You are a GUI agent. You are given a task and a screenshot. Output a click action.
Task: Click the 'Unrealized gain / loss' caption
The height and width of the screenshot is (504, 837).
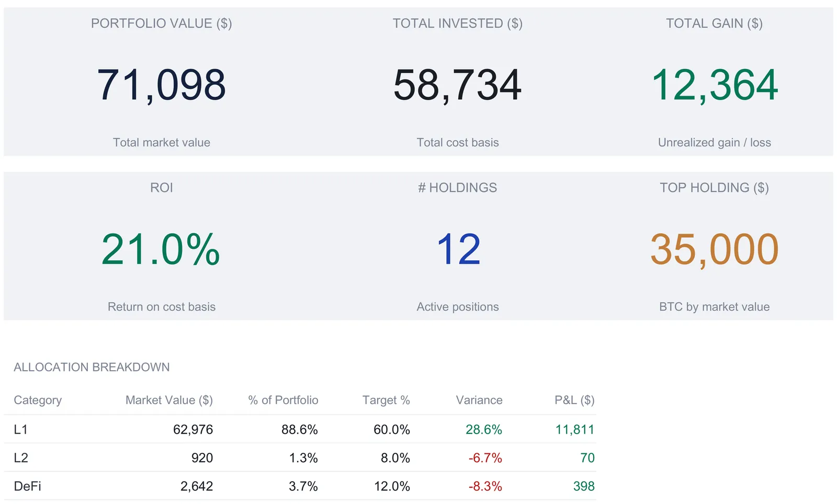point(715,143)
